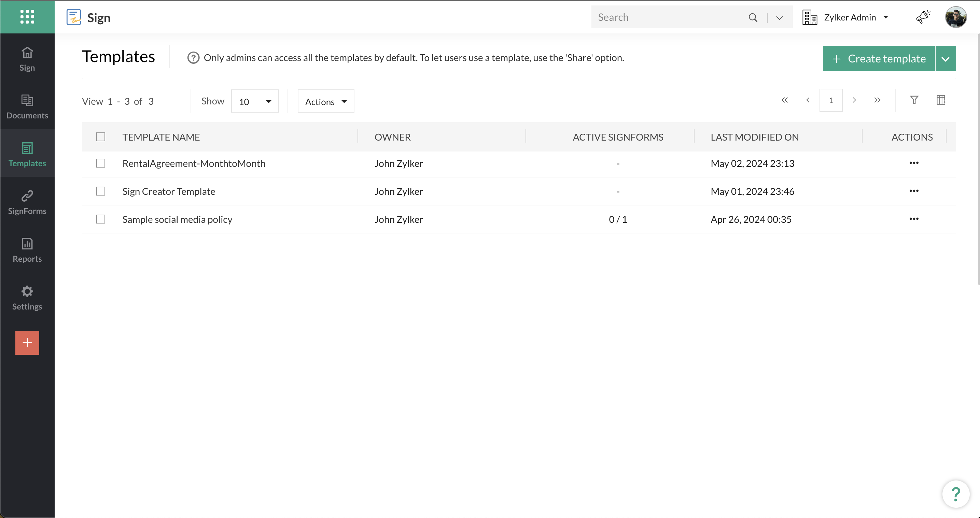Image resolution: width=980 pixels, height=518 pixels.
Task: Select the Sign Creator Template checkbox
Action: point(100,191)
